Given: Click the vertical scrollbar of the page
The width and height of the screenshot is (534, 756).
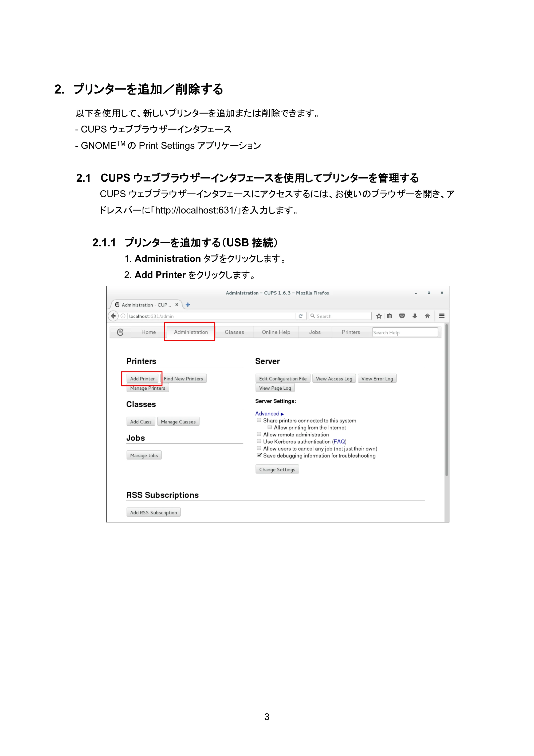Looking at the screenshot, I should coord(446,400).
